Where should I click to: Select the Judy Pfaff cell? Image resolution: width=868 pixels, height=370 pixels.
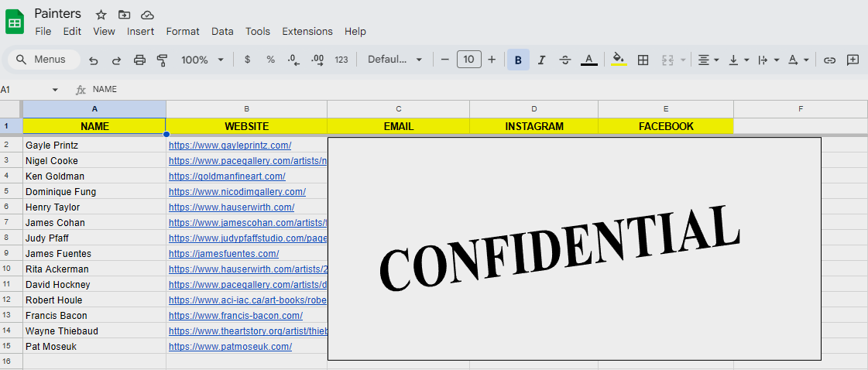pyautogui.click(x=94, y=238)
